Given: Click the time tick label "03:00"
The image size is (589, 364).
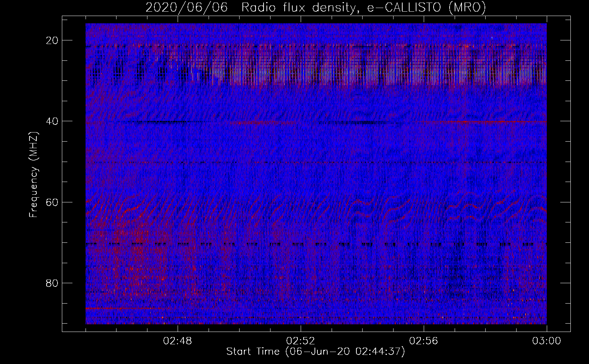Looking at the screenshot, I should click(x=547, y=341).
